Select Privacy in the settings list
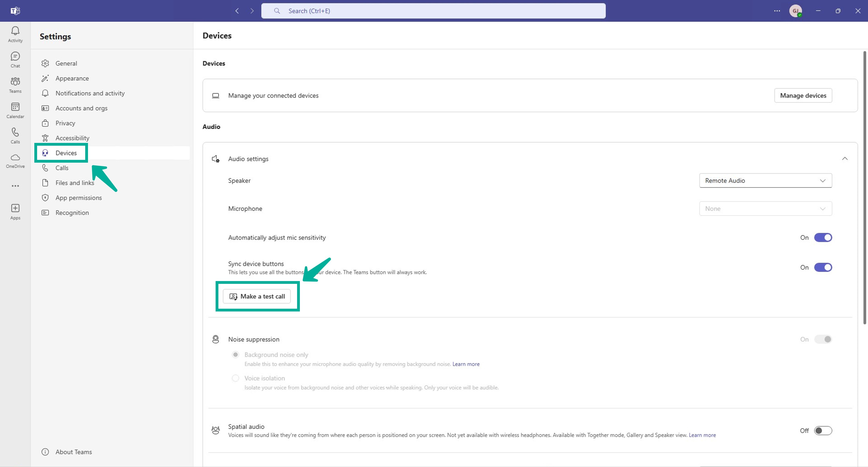 click(x=65, y=123)
